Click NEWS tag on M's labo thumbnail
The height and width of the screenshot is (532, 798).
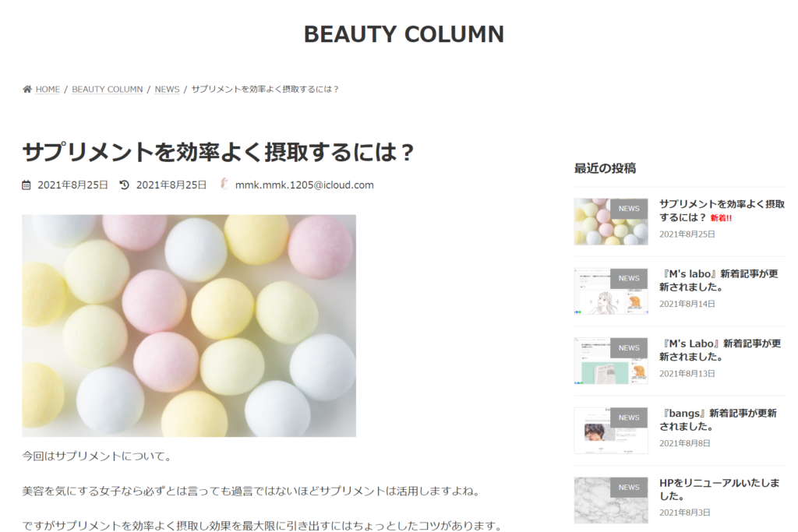[x=629, y=278]
